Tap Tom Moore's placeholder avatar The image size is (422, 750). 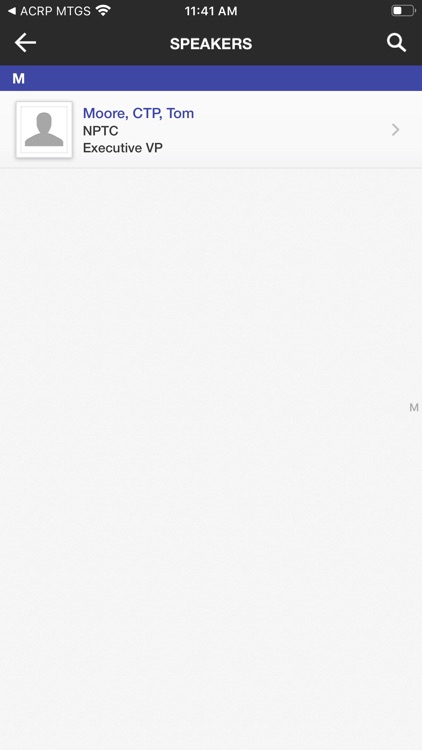pyautogui.click(x=44, y=130)
